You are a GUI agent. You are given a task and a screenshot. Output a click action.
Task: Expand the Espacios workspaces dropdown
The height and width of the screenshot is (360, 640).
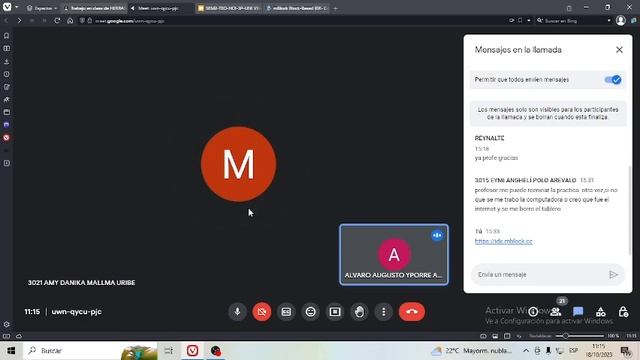click(x=42, y=8)
